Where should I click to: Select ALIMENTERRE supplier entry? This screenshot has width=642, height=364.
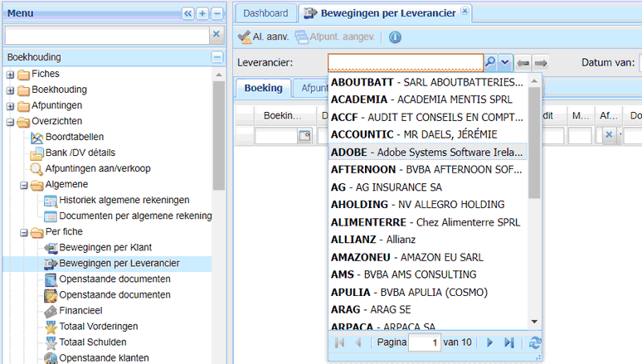pos(427,222)
